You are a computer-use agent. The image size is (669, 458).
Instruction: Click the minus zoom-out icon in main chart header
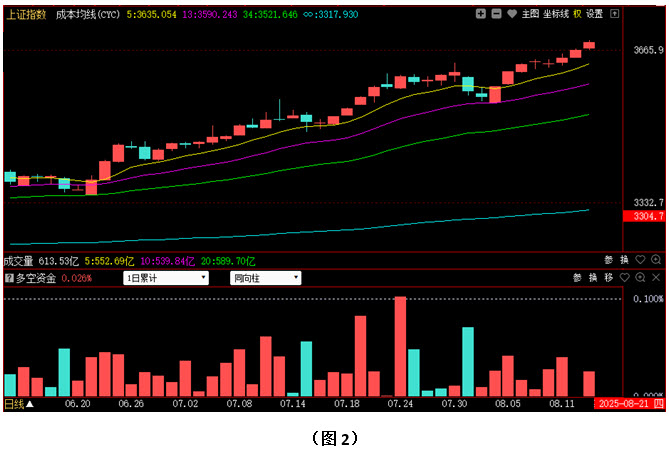point(496,14)
